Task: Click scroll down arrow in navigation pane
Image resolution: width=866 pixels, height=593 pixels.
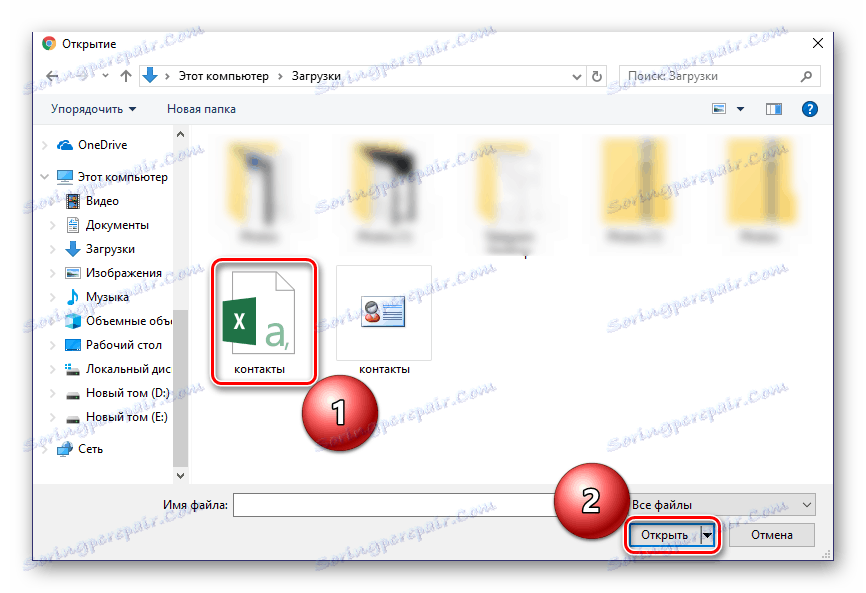Action: pos(180,475)
